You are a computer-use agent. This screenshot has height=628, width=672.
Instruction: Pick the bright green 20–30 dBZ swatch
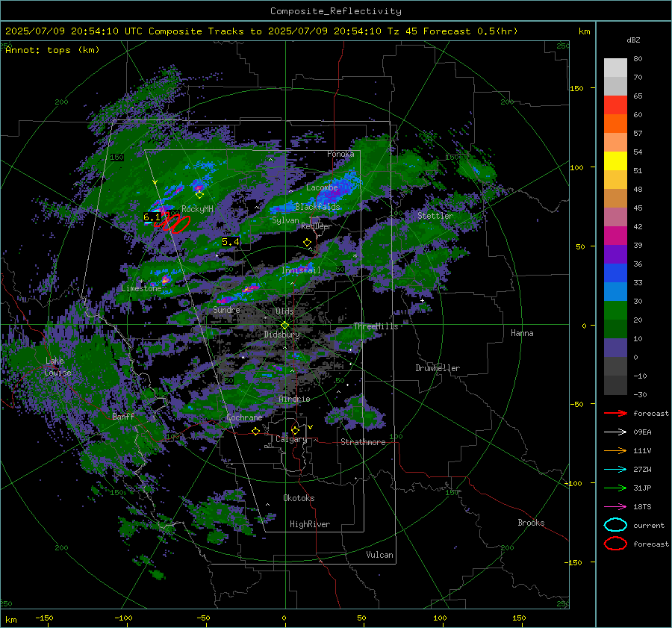pyautogui.click(x=615, y=311)
